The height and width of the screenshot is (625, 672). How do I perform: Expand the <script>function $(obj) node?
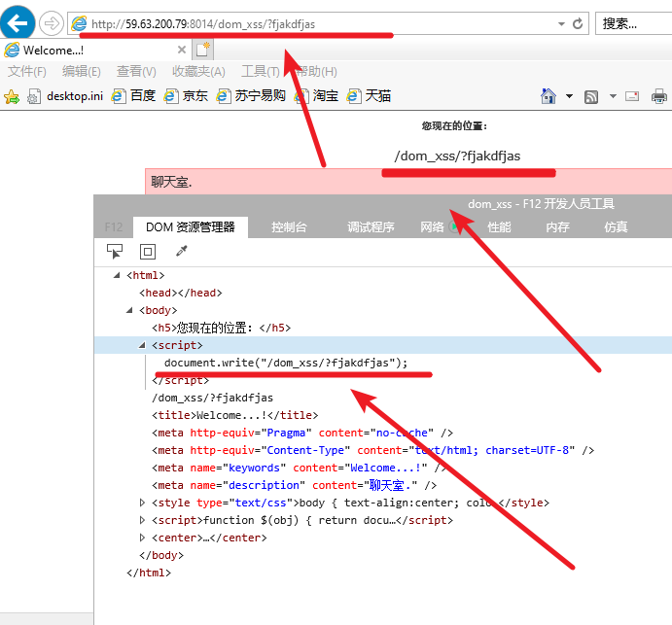tap(142, 520)
